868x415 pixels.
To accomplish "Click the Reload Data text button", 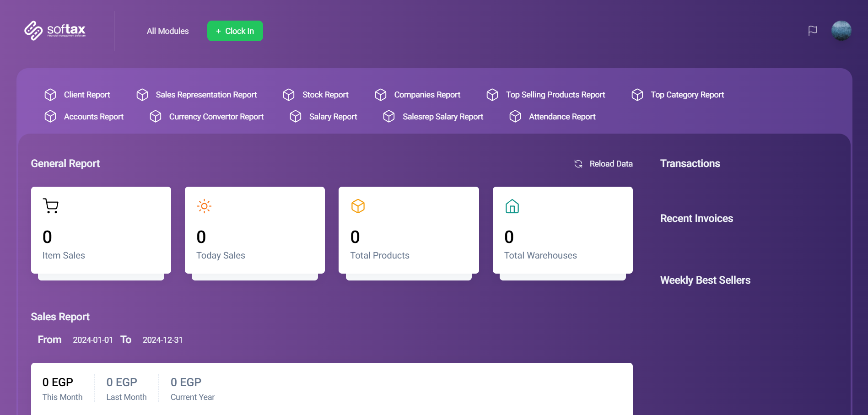I will click(611, 164).
